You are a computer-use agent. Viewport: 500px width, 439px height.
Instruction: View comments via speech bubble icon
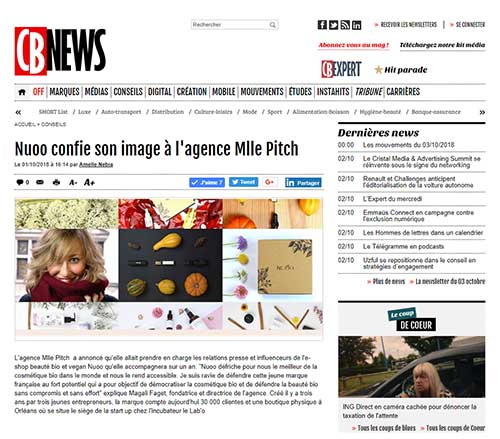[20, 182]
